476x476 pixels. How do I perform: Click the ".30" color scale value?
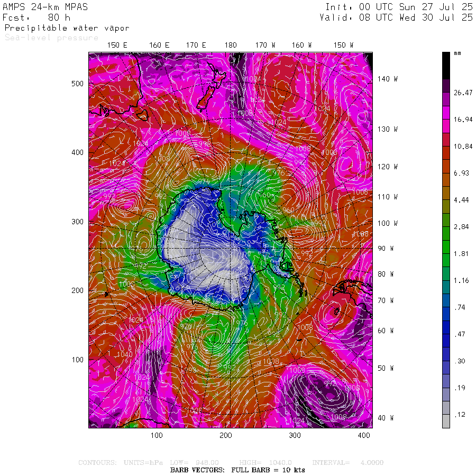[460, 361]
